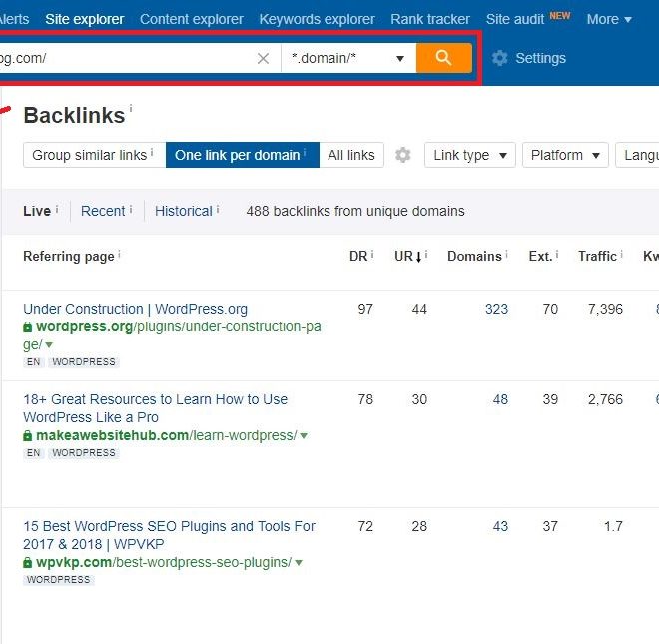The width and height of the screenshot is (659, 644).
Task: Sort by the Traffic column header
Action: (597, 256)
